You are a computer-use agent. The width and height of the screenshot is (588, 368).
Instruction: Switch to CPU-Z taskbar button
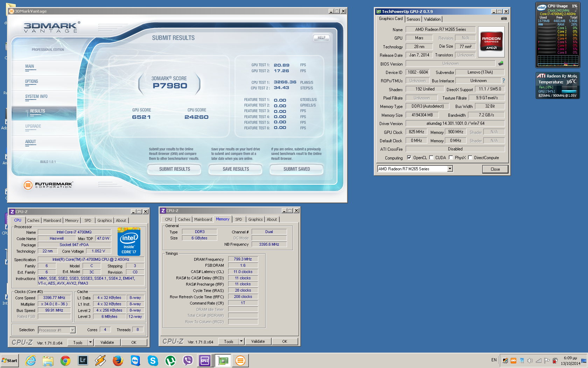(205, 360)
